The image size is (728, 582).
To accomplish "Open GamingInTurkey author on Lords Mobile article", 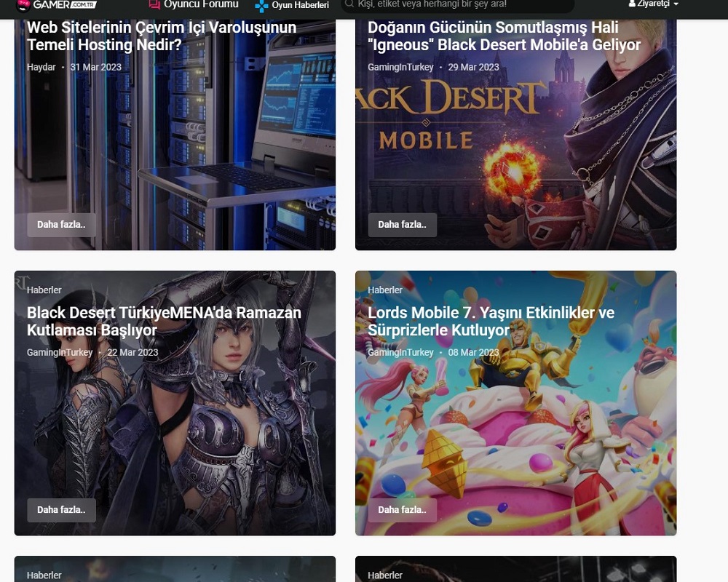I will 400,353.
